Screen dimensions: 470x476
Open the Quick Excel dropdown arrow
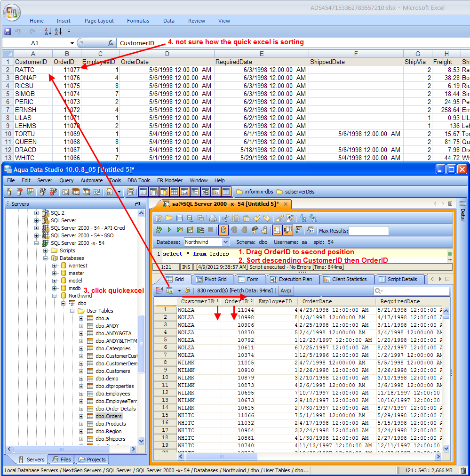click(179, 291)
